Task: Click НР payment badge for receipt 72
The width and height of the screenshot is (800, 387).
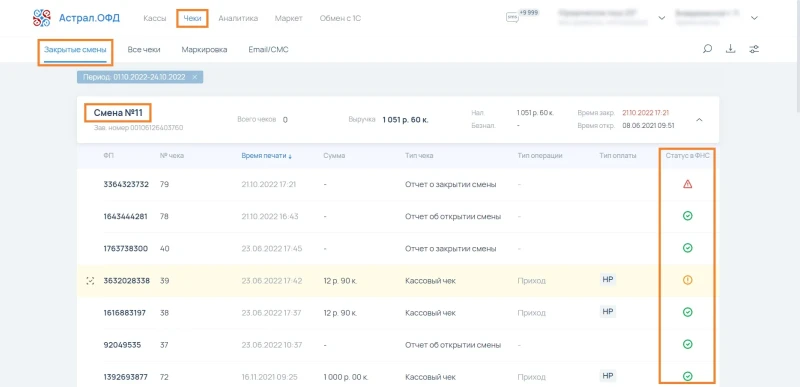Action: tap(607, 376)
